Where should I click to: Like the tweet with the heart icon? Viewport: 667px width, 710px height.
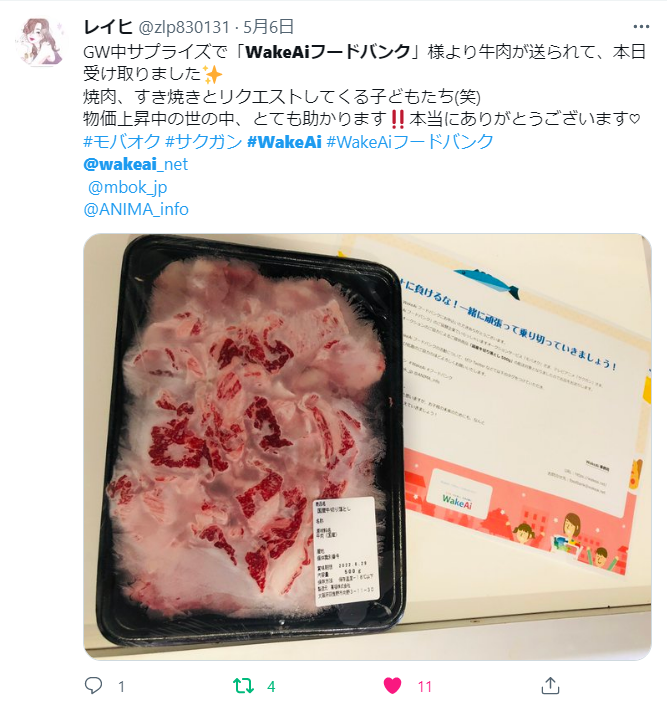tap(392, 686)
